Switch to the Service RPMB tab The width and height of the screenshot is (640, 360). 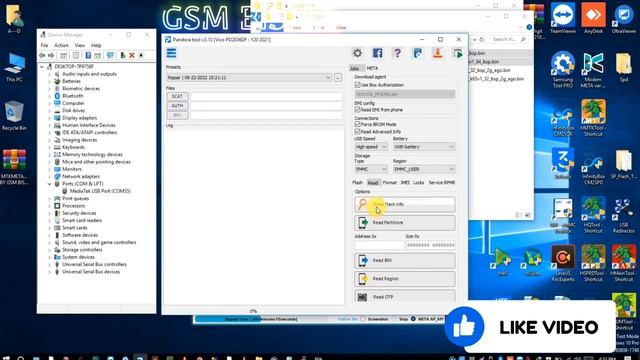point(442,182)
